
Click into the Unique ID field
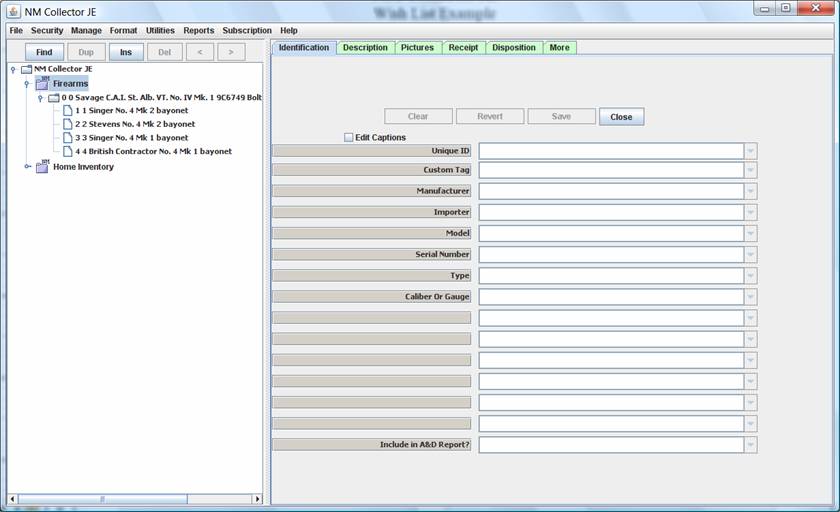click(611, 151)
